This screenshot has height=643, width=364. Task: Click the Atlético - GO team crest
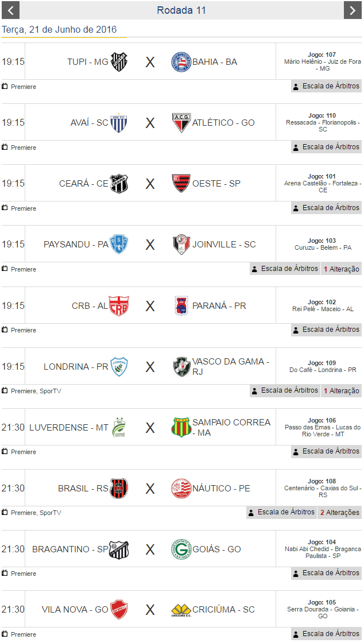[181, 123]
